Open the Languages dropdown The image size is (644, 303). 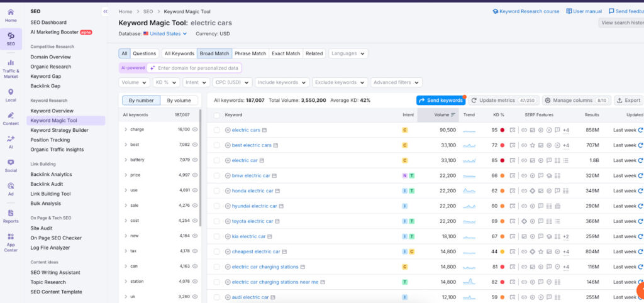point(348,53)
